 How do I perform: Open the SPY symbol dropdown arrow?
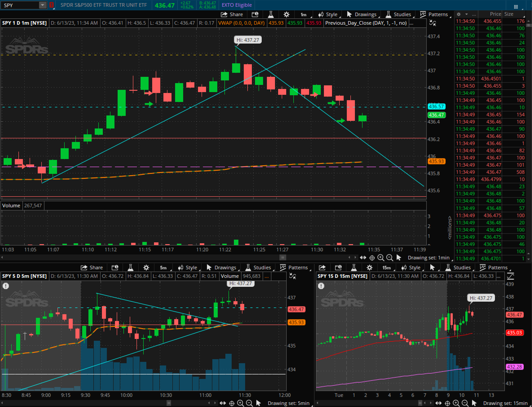coord(43,5)
